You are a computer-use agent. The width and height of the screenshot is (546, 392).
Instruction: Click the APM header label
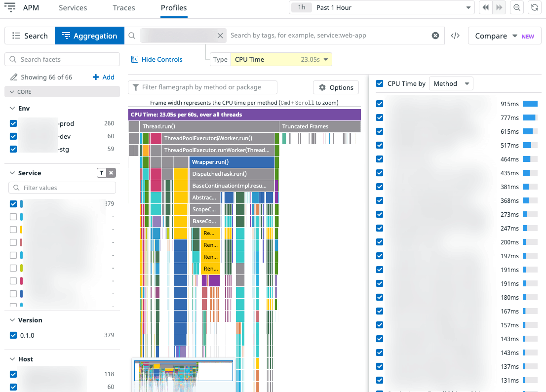pyautogui.click(x=31, y=8)
